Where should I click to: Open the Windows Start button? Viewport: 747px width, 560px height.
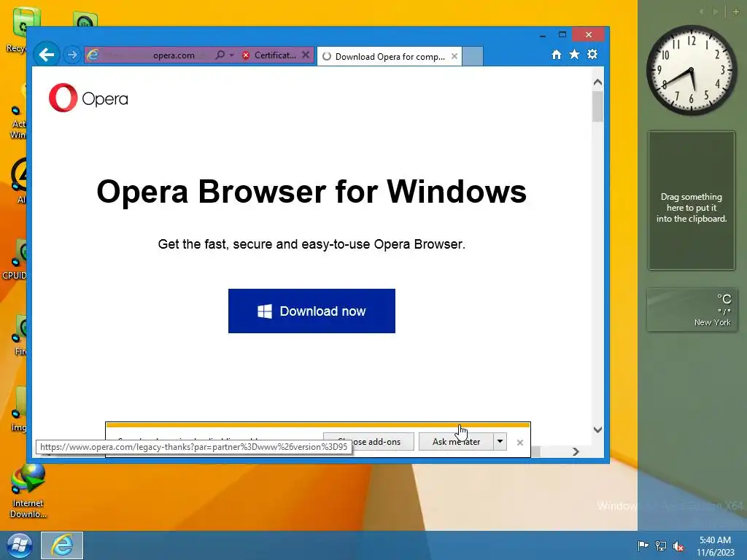19,545
